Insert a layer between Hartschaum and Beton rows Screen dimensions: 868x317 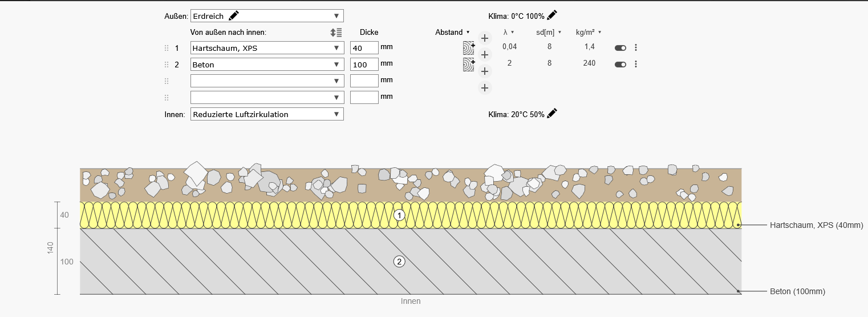click(x=484, y=55)
